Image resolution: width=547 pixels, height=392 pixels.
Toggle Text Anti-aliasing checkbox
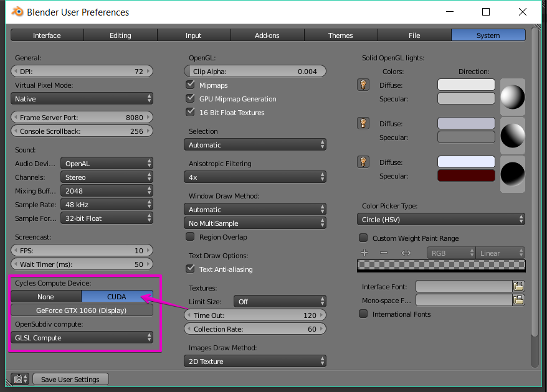click(x=191, y=269)
